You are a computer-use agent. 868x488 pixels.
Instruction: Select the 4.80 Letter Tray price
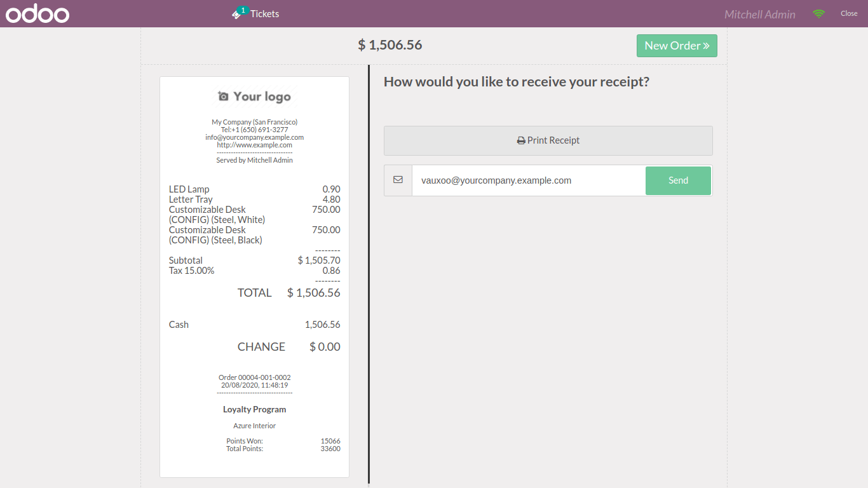coord(331,200)
